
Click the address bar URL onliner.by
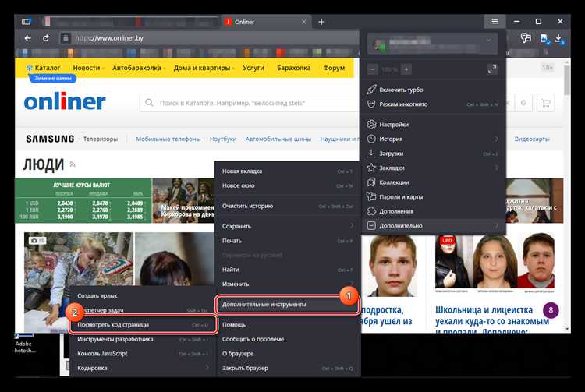[109, 38]
